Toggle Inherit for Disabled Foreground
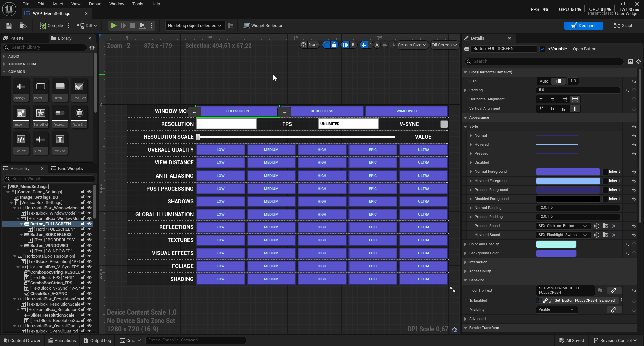This screenshot has width=644, height=346. [x=605, y=199]
